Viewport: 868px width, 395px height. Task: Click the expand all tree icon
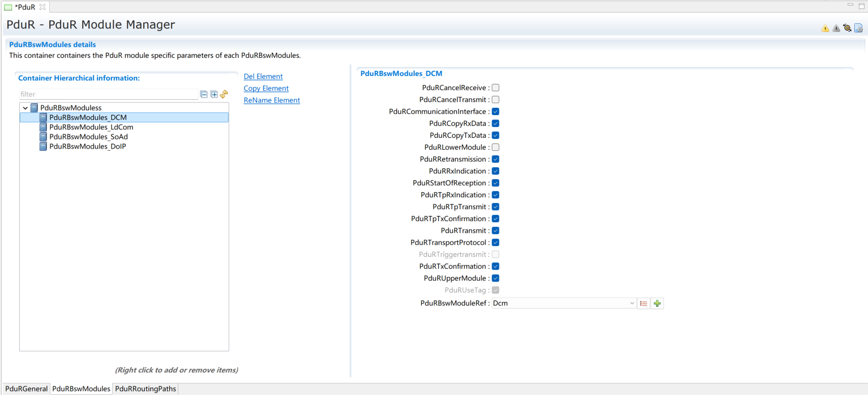point(214,95)
